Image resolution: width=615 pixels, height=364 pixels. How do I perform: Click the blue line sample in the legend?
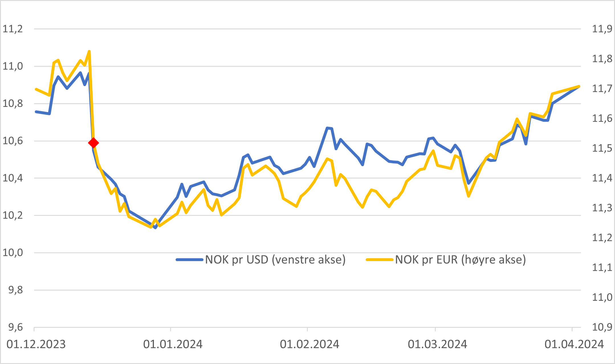pyautogui.click(x=190, y=260)
